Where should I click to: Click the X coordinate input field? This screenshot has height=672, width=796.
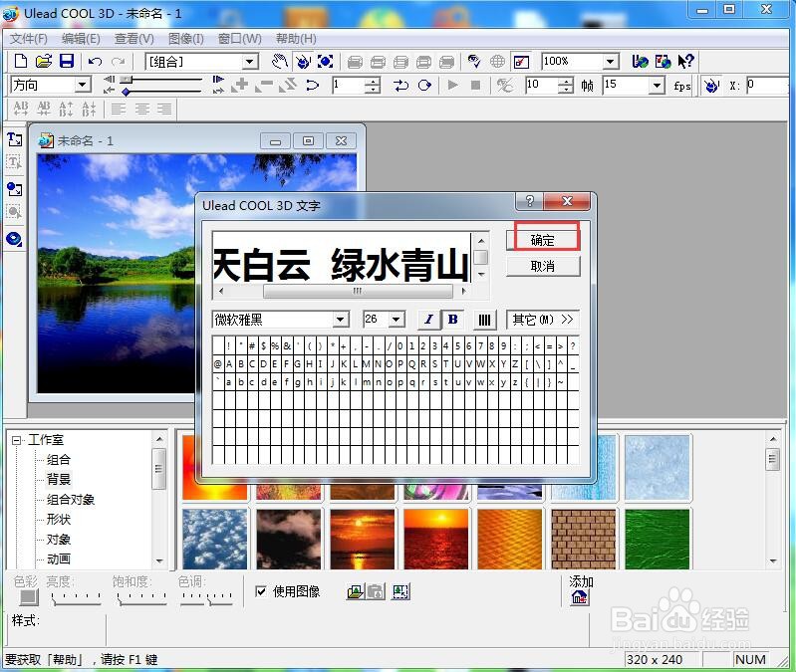point(768,85)
